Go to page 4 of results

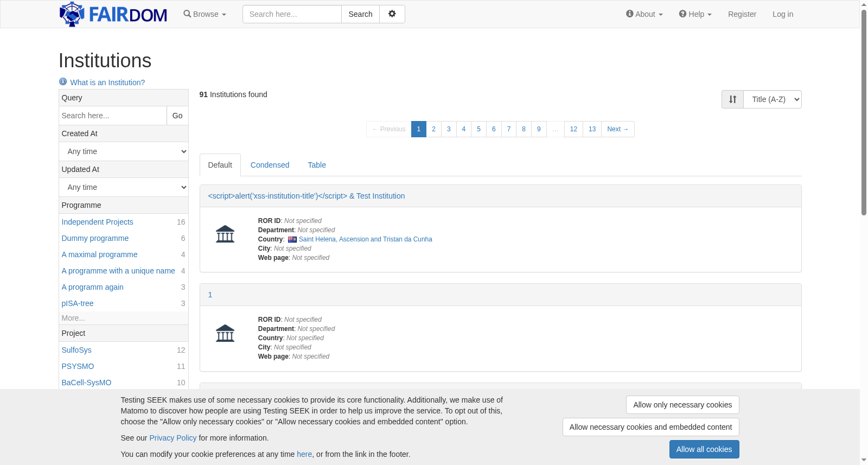[464, 129]
